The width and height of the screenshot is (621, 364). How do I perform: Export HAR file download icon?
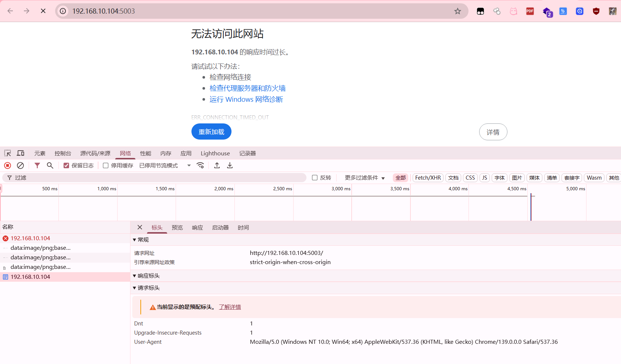click(x=230, y=166)
